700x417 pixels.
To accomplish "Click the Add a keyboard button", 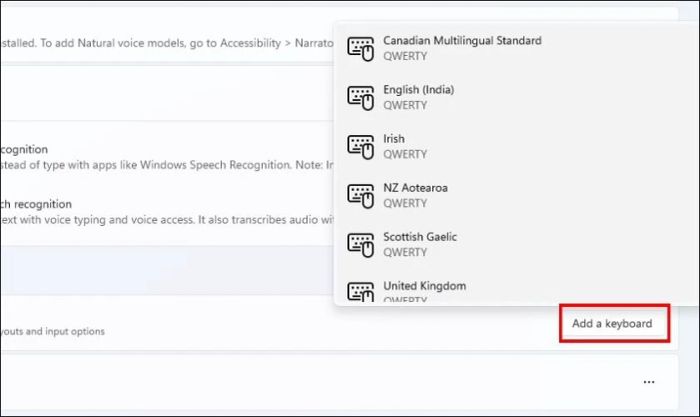I will pos(612,323).
